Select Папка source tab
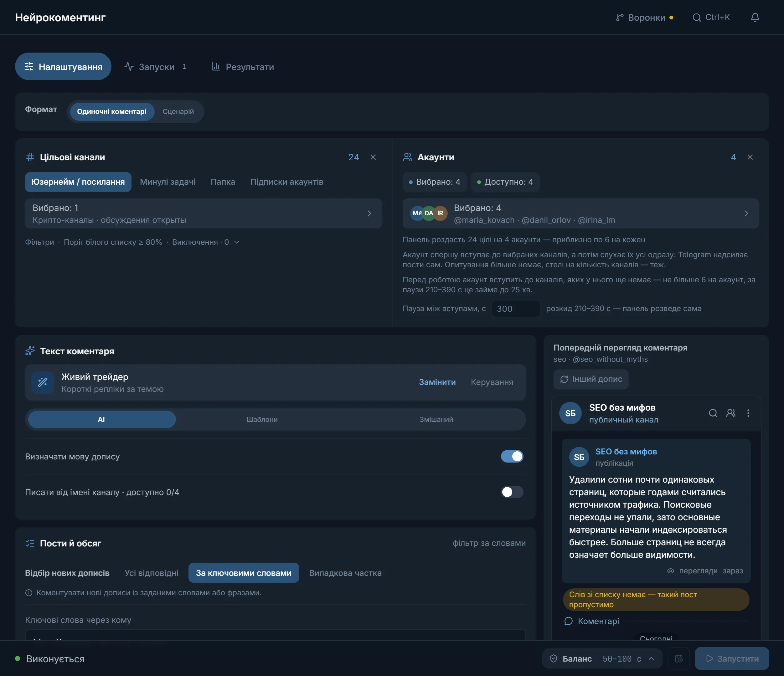 click(223, 182)
